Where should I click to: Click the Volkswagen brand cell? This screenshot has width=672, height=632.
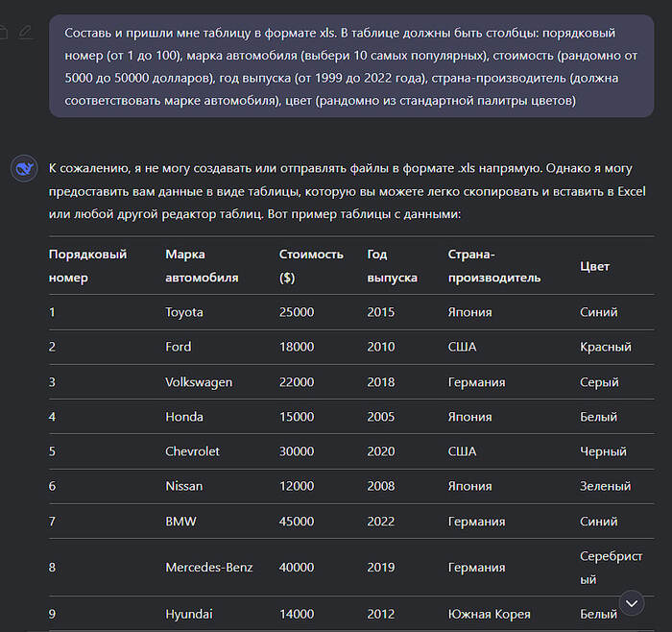pyautogui.click(x=199, y=382)
